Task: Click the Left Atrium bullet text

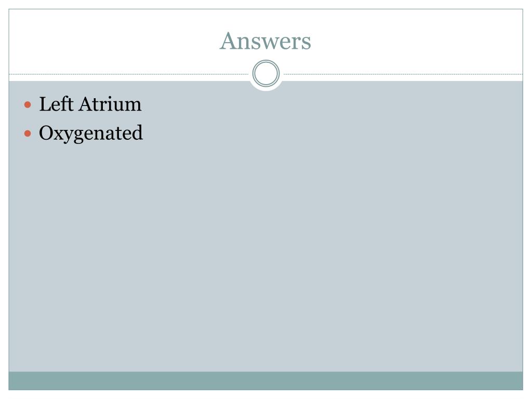Action: [90, 104]
